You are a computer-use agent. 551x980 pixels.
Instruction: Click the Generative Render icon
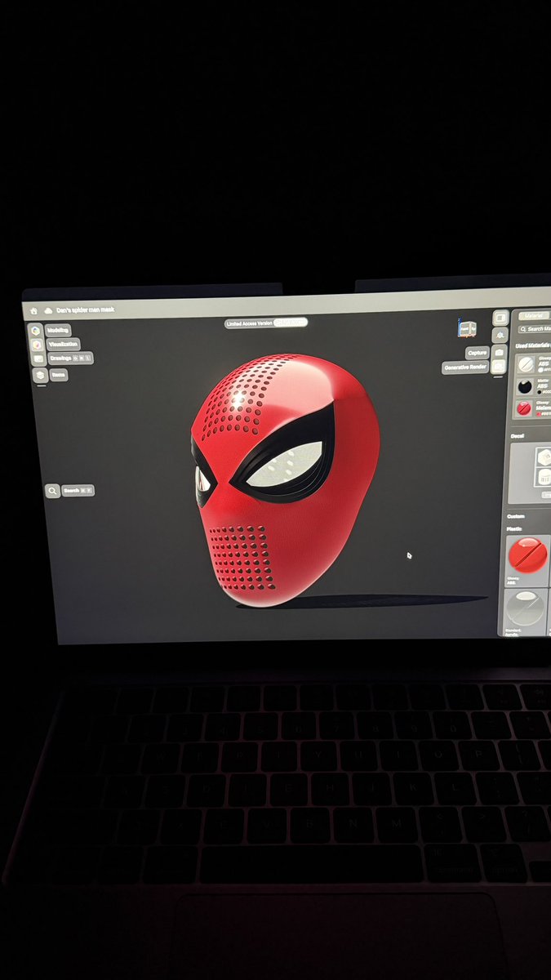[x=498, y=367]
